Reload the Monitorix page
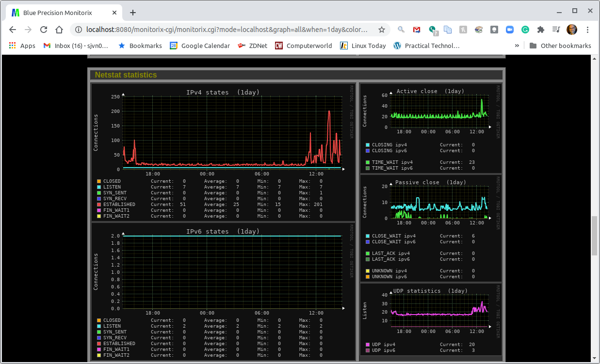 [44, 30]
